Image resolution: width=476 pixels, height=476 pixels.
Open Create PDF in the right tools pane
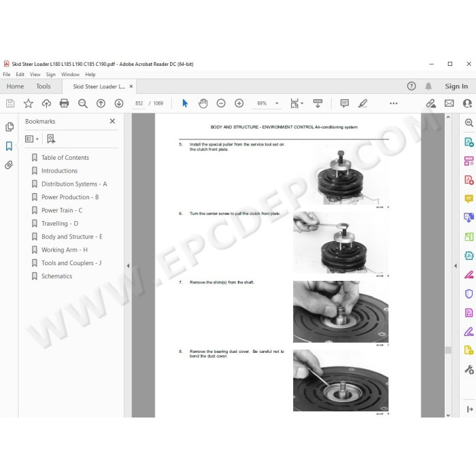tap(469, 180)
